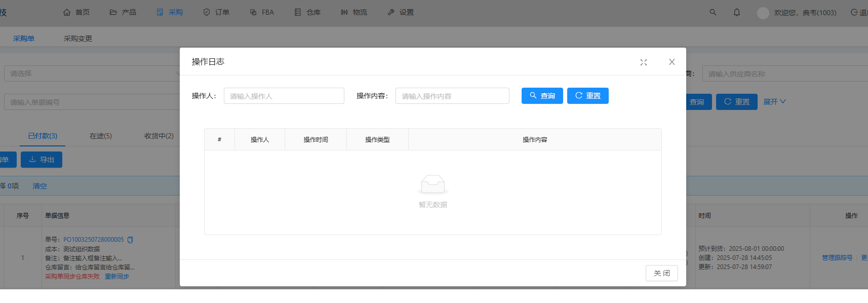
Task: Type in the 操作人 input field
Action: [x=284, y=96]
